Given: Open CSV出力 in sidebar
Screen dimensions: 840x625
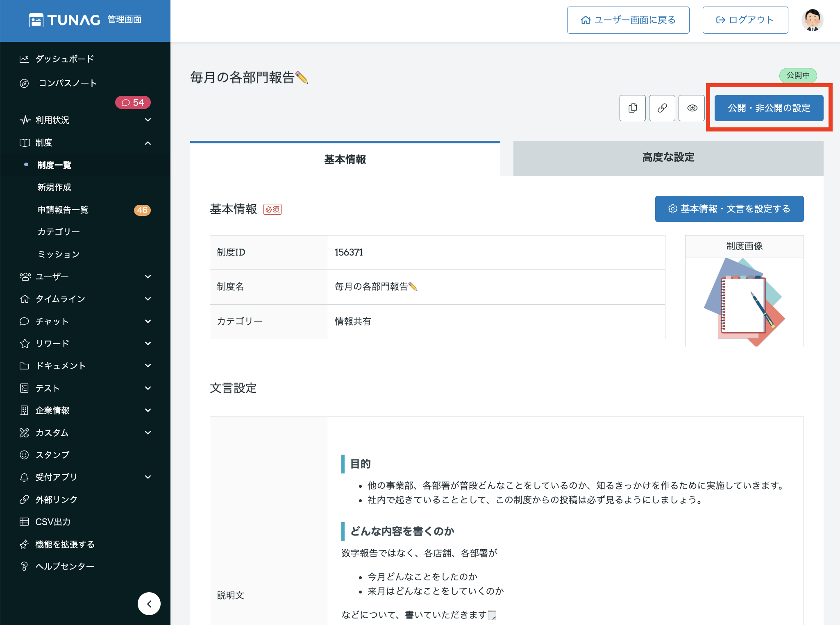Looking at the screenshot, I should tap(53, 522).
